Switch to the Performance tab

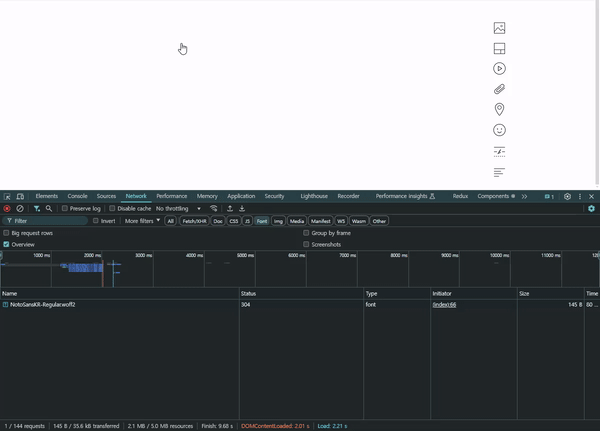pyautogui.click(x=171, y=196)
